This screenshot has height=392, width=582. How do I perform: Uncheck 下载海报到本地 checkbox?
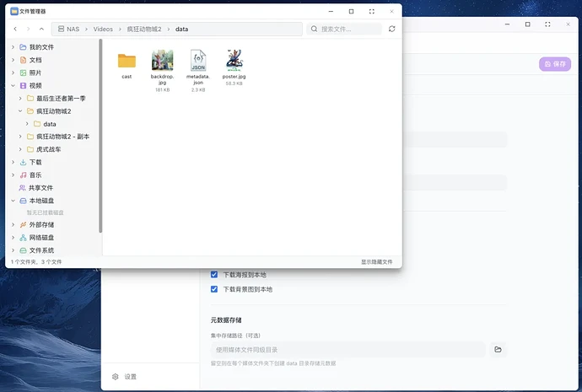click(214, 275)
